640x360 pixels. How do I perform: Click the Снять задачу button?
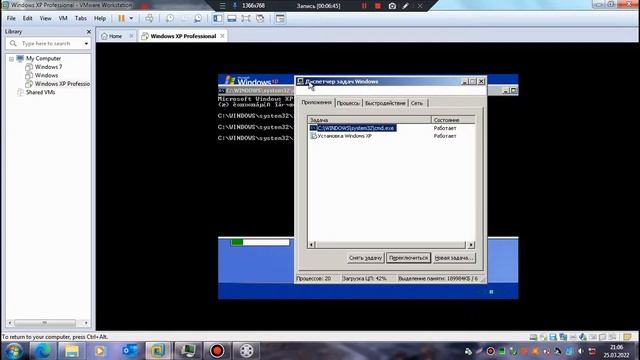(365, 258)
